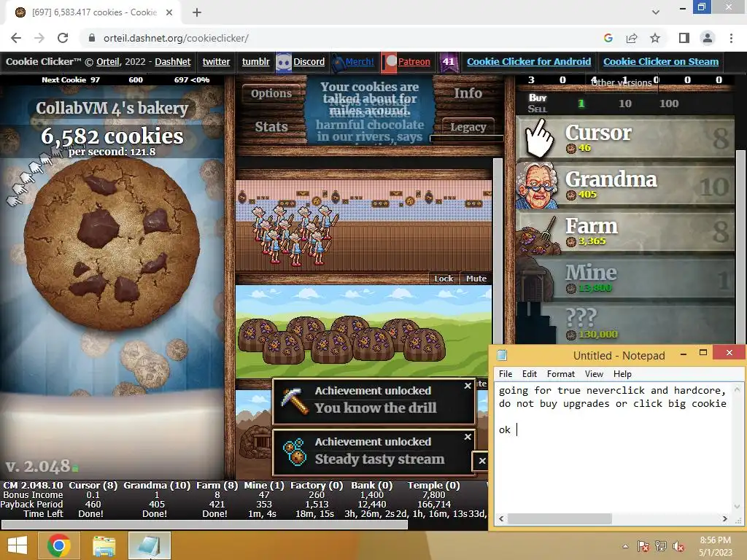View site information lock icon
Viewport: 747px width, 560px height.
(x=92, y=38)
